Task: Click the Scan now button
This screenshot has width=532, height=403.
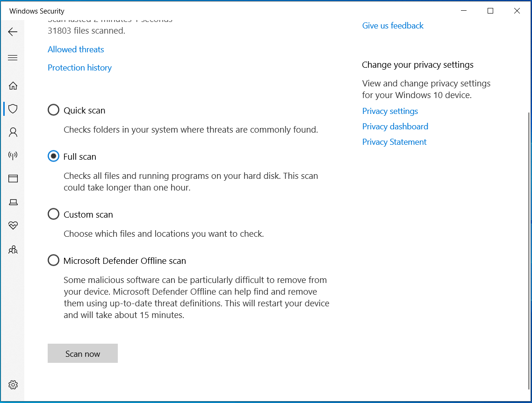Action: point(82,354)
